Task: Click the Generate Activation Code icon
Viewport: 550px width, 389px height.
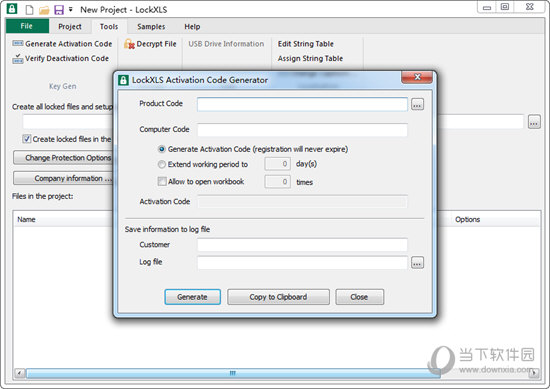Action: (18, 43)
